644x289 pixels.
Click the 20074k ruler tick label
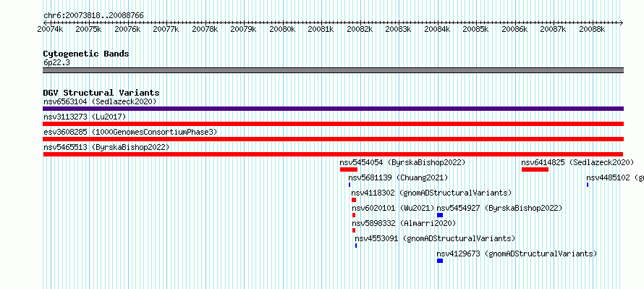pyautogui.click(x=50, y=30)
